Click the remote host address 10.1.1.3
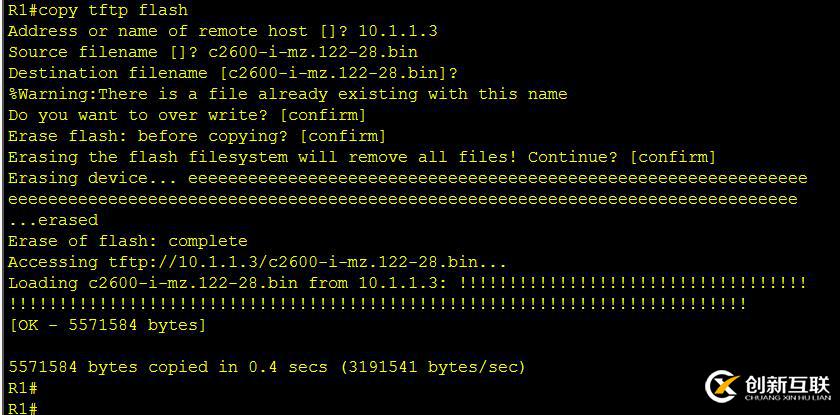Screen dimensions: 840x415 coord(398,31)
